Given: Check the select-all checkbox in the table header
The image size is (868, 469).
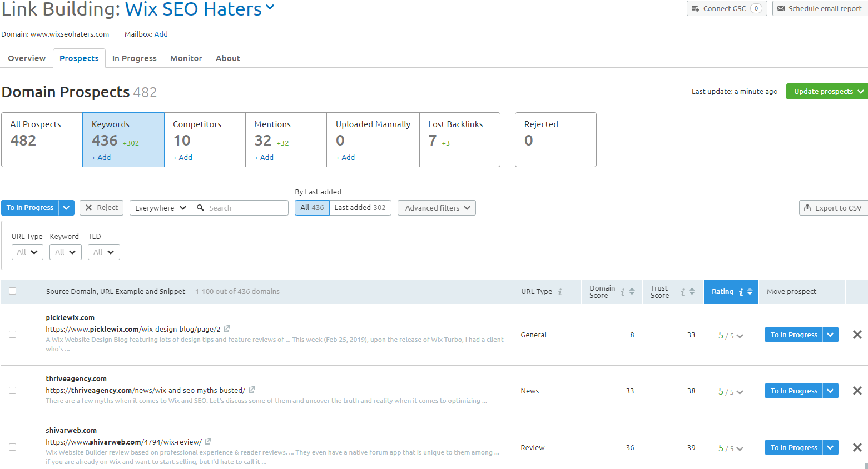Looking at the screenshot, I should tap(13, 291).
